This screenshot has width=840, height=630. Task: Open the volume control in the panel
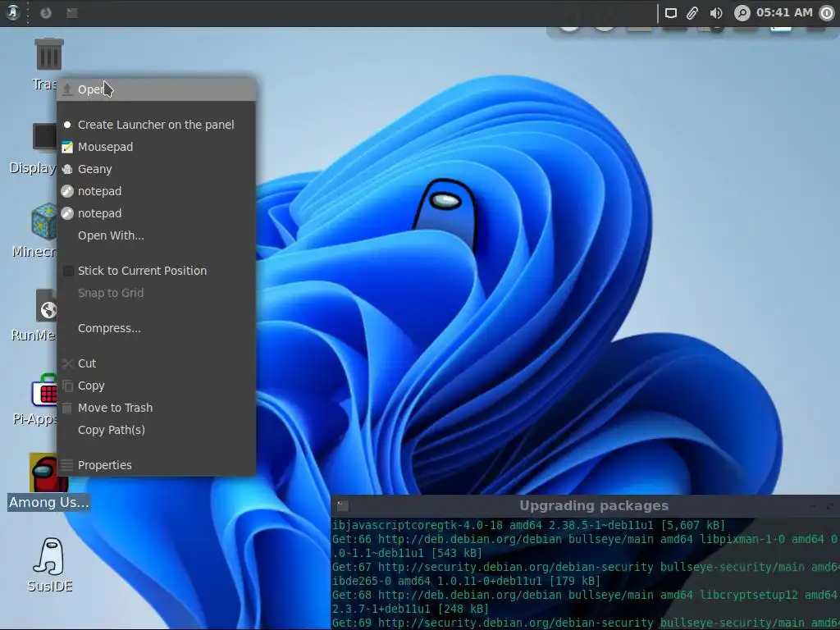pyautogui.click(x=716, y=13)
